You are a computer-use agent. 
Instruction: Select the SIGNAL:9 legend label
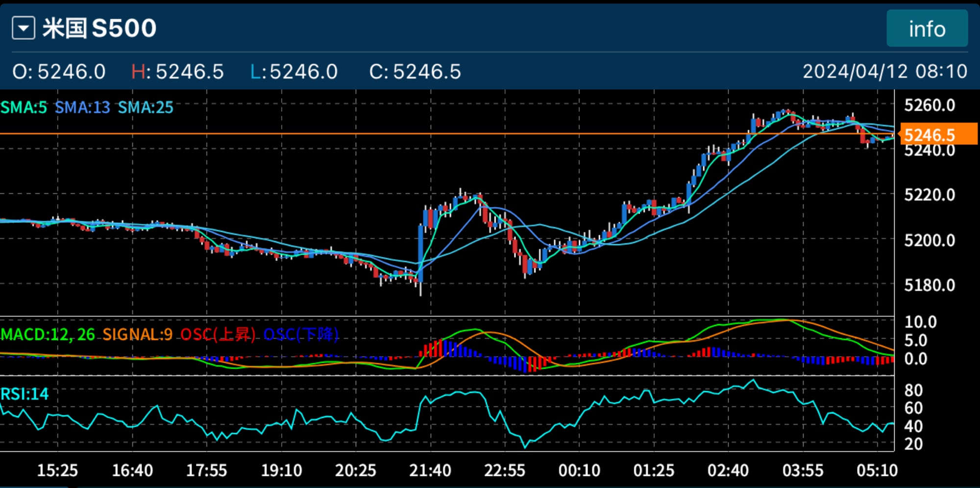[x=137, y=334]
